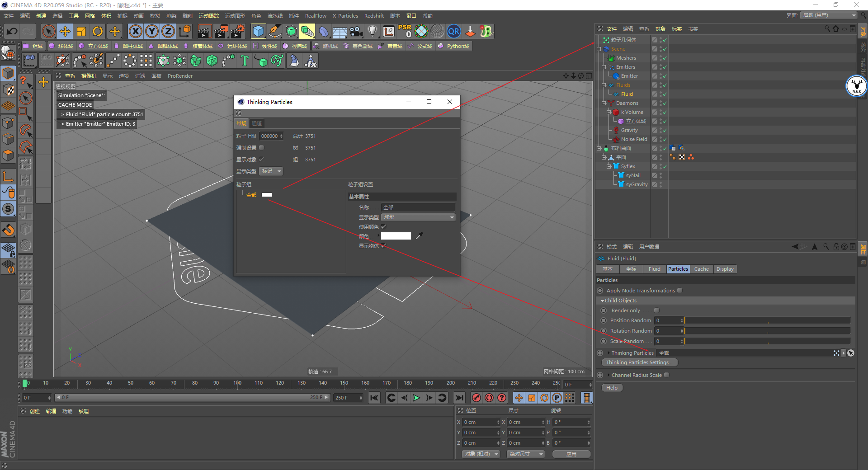Open the Redshift menu

pos(374,16)
